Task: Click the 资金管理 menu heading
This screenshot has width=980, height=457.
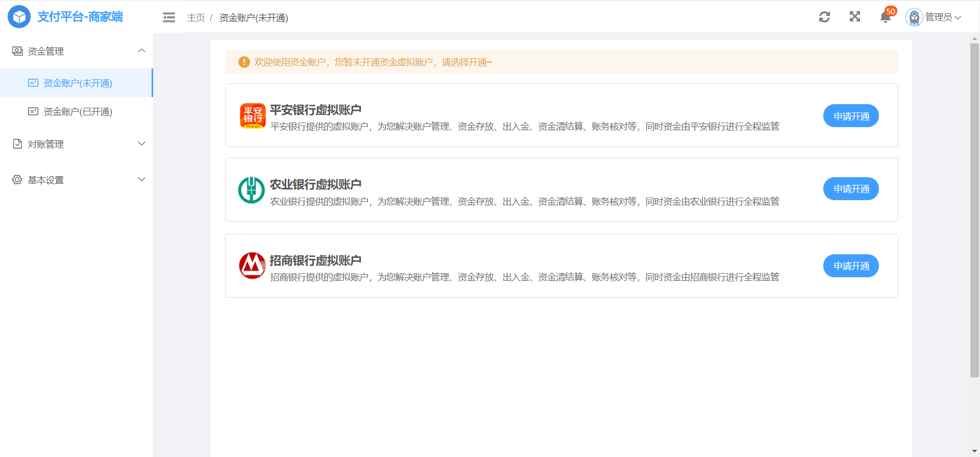Action: (x=77, y=51)
